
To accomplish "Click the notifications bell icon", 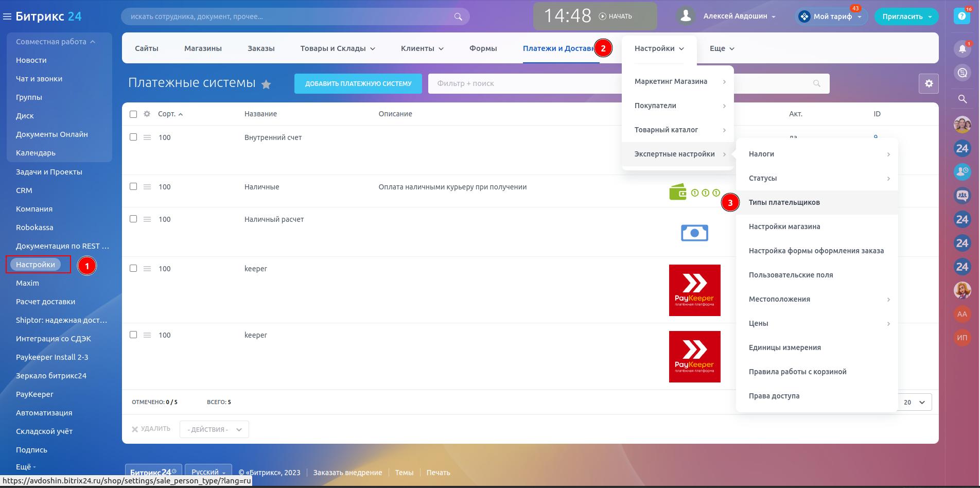I will click(x=961, y=49).
